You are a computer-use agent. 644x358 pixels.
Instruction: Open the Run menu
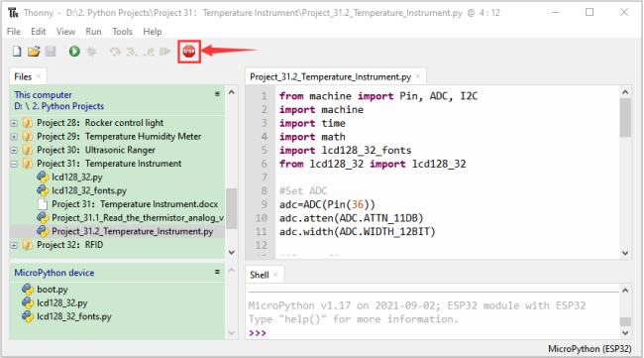(94, 32)
